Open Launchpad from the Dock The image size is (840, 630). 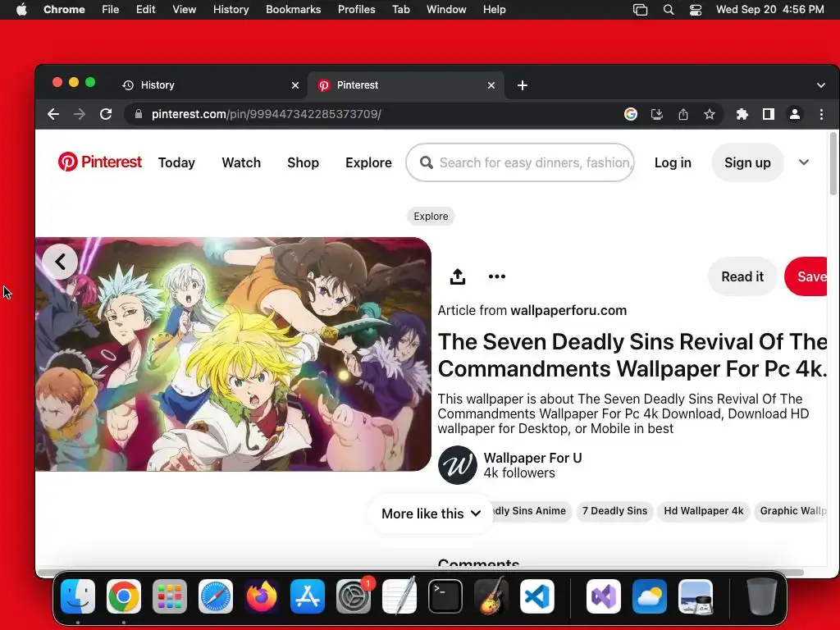point(170,596)
